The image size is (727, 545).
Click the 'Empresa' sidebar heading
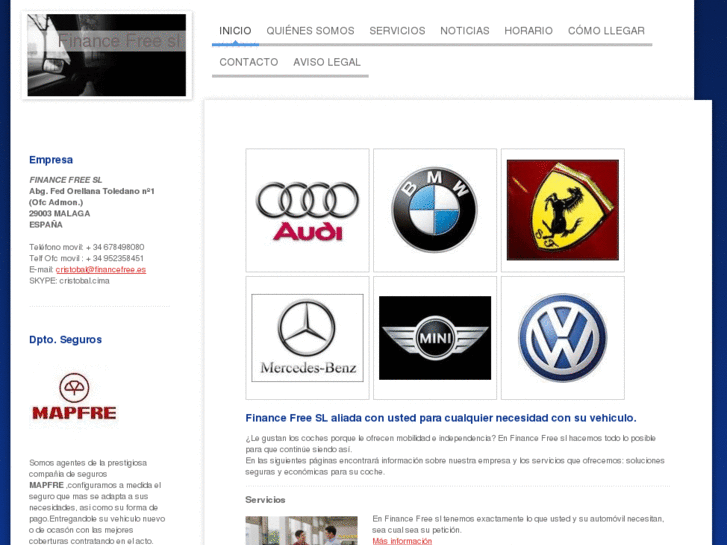point(51,160)
